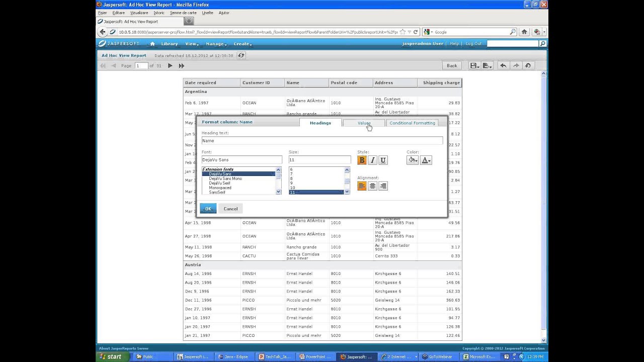The image size is (644, 362).
Task: Click size list scroll up arrow
Action: tap(347, 170)
